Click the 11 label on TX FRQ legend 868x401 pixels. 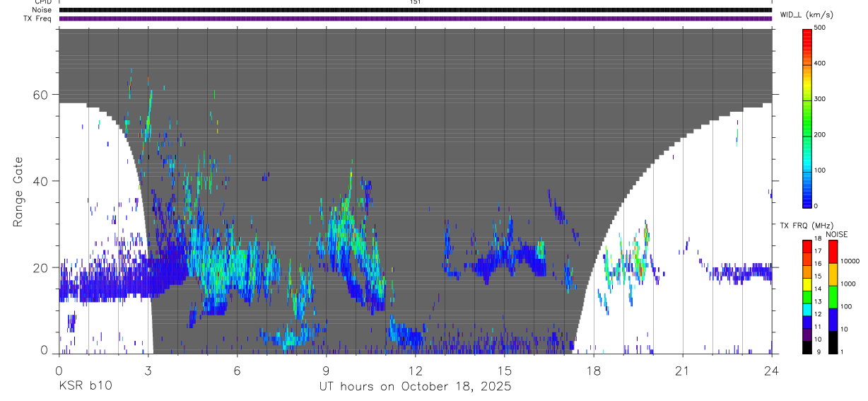click(x=818, y=327)
